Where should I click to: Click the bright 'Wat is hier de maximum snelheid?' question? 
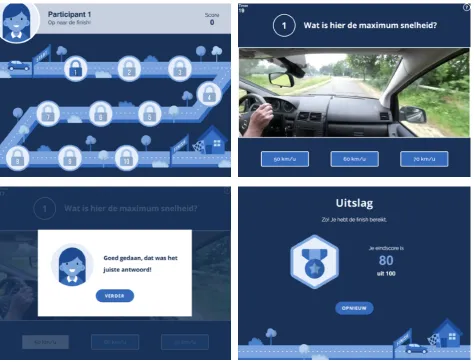click(x=370, y=25)
